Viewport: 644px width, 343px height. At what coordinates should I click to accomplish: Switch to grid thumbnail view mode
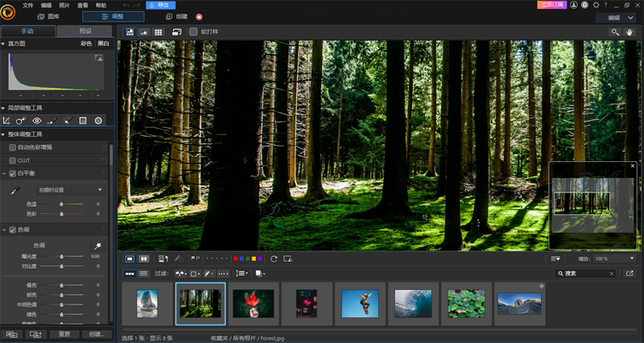pyautogui.click(x=159, y=31)
